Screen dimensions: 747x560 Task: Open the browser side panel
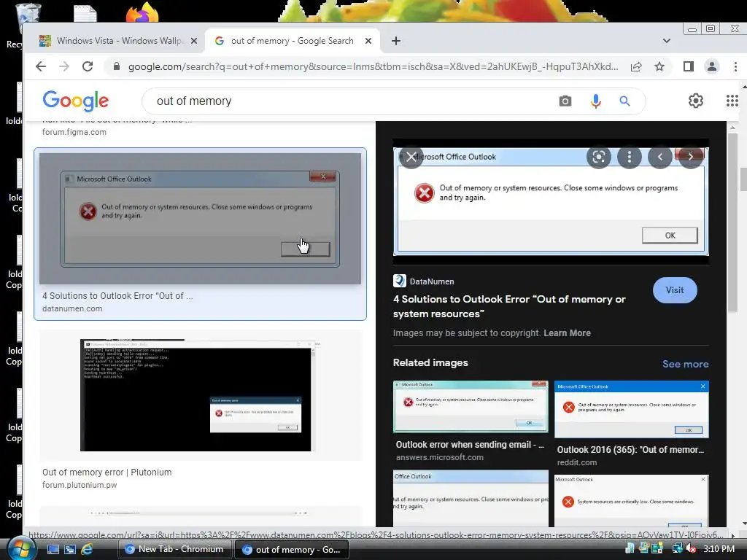tap(689, 66)
